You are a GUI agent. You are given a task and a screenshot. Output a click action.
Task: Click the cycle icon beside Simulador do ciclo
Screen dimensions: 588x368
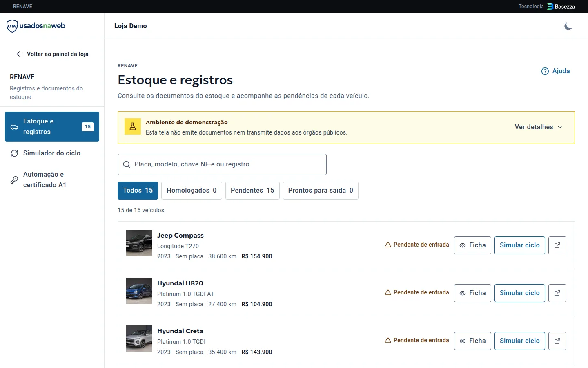[x=14, y=153]
